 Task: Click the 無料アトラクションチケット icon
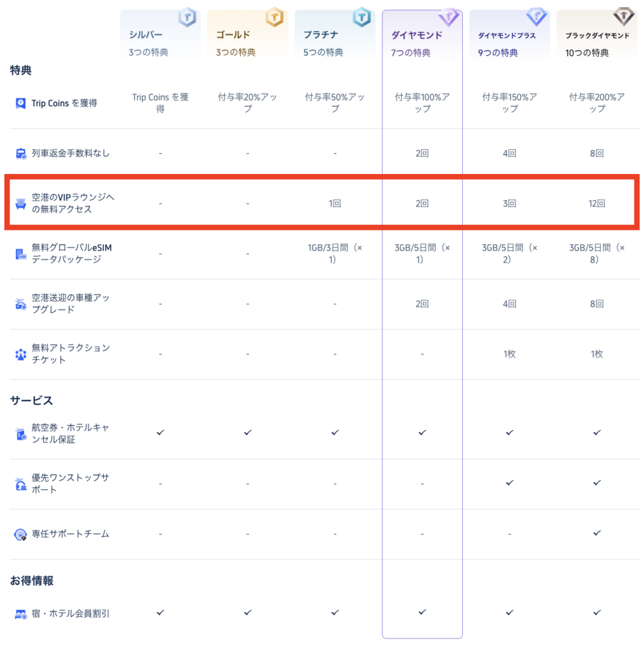(x=20, y=354)
